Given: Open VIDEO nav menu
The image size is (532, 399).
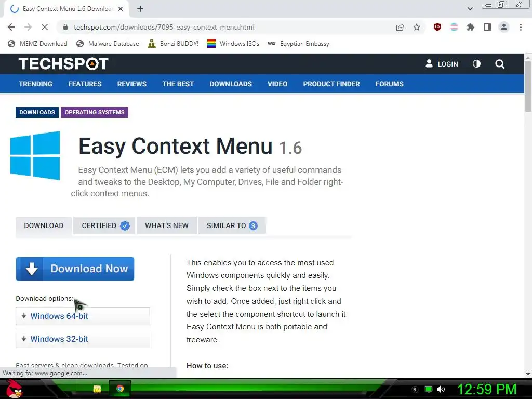Looking at the screenshot, I should point(277,84).
